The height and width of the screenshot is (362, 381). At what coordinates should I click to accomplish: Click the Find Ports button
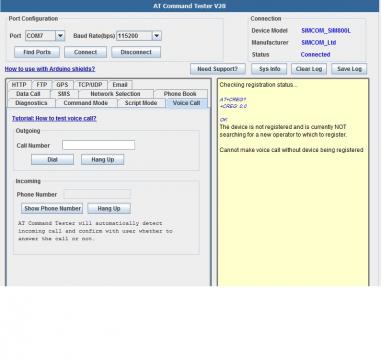point(37,52)
